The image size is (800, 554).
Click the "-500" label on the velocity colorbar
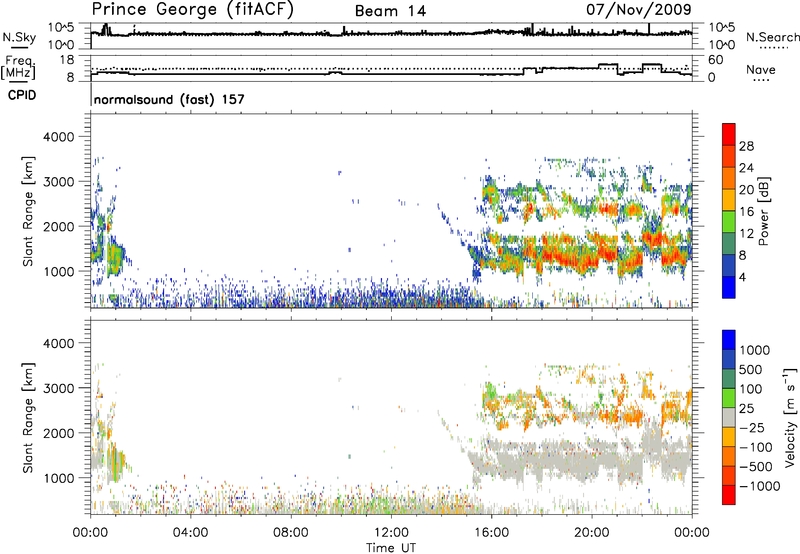pos(755,466)
